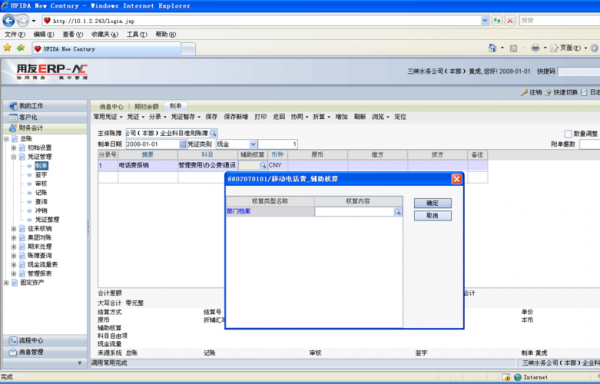
Task: Click the 确定 button in dialog
Action: (x=432, y=203)
